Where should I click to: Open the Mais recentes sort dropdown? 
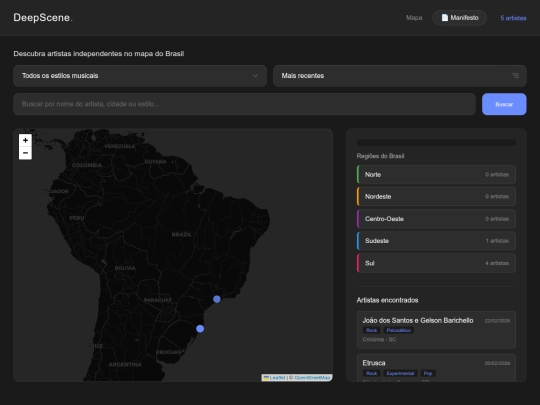[x=400, y=76]
